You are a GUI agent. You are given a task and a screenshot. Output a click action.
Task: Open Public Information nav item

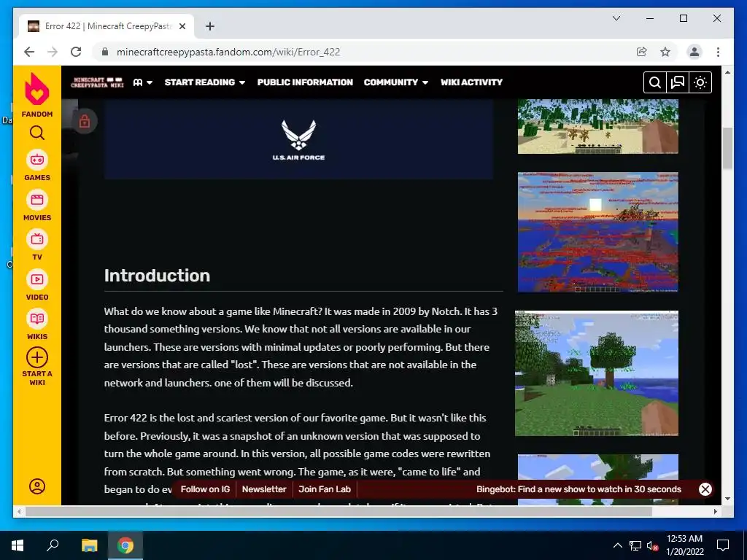305,82
